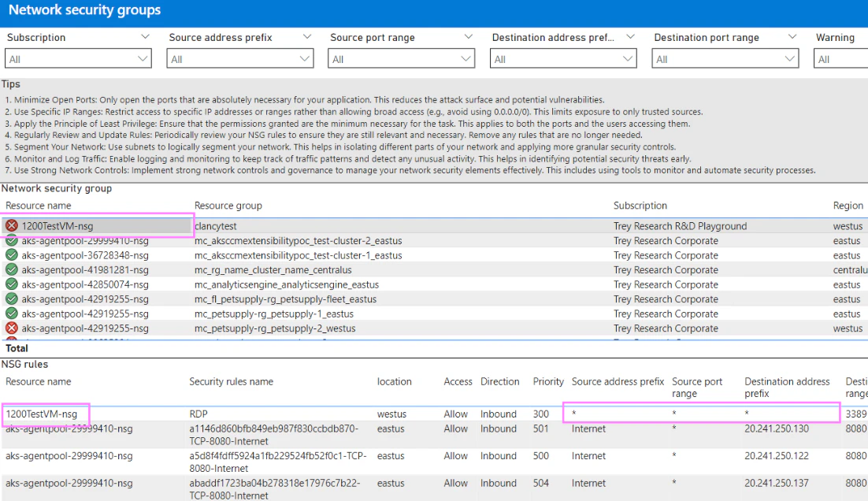Screen dimensions: 868x501
Task: Click the red error icon beside 1200TestVM-nsg
Action: click(x=12, y=226)
